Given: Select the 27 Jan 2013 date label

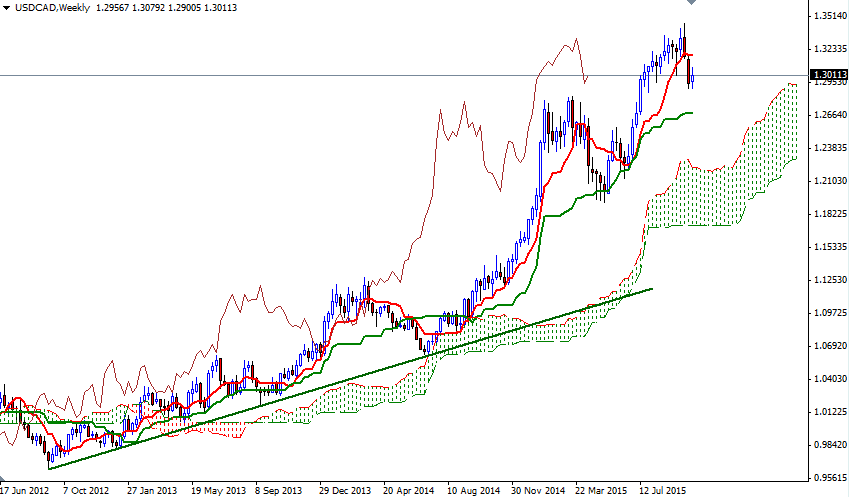Looking at the screenshot, I should 152,490.
